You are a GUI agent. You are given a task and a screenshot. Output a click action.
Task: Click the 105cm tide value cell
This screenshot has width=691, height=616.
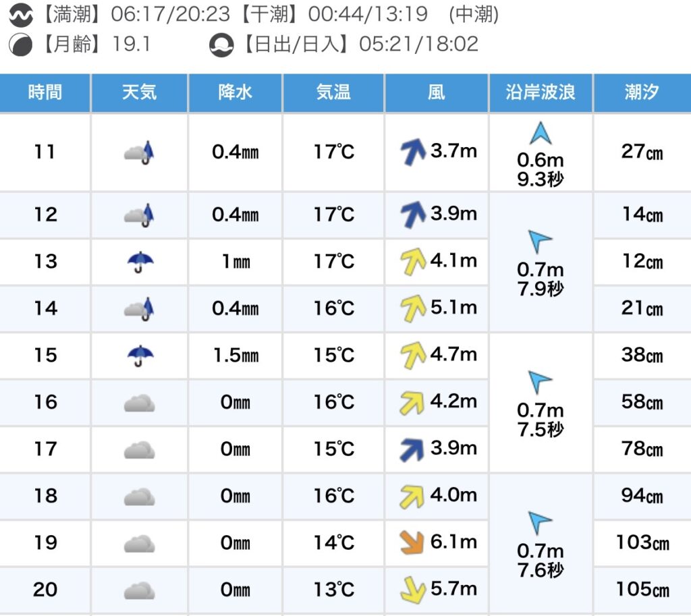click(x=642, y=589)
